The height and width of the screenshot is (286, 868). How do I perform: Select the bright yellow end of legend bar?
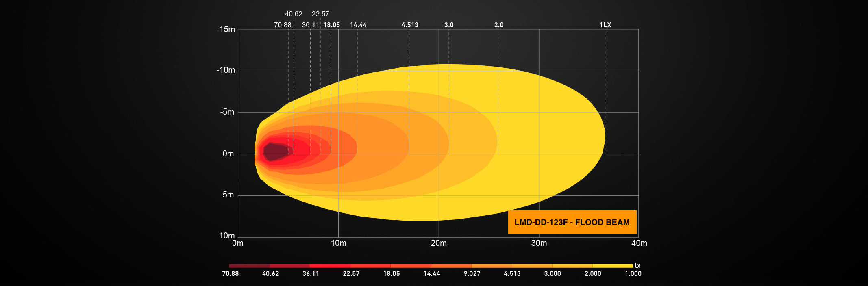pos(613,266)
